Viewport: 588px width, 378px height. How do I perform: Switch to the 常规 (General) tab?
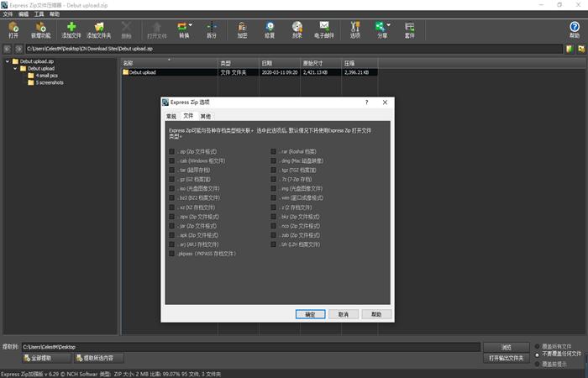point(171,116)
